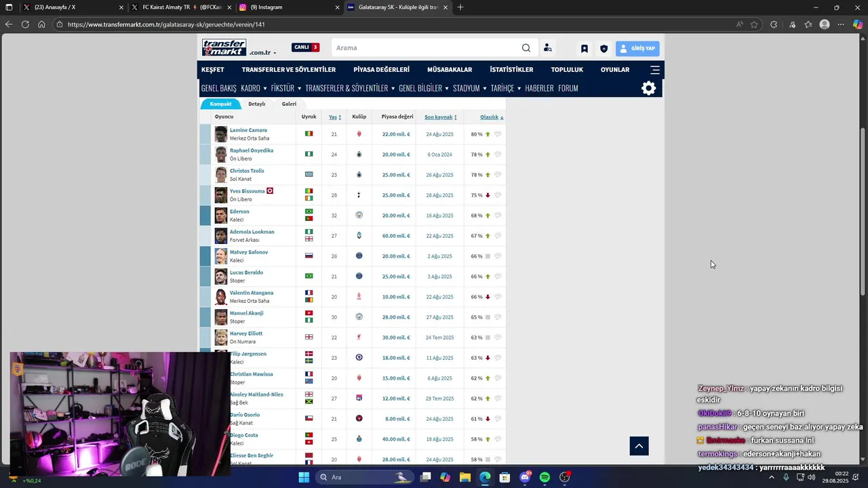This screenshot has height=488, width=868.
Task: Click the Transfermarkt logo
Action: 224,47
